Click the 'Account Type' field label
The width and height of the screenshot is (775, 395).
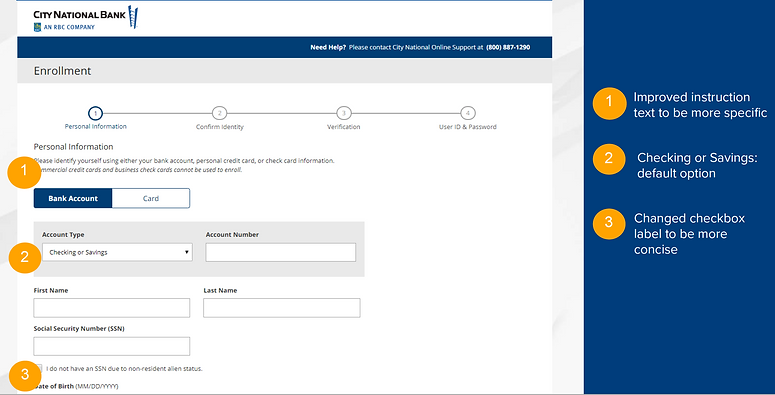[x=63, y=235]
